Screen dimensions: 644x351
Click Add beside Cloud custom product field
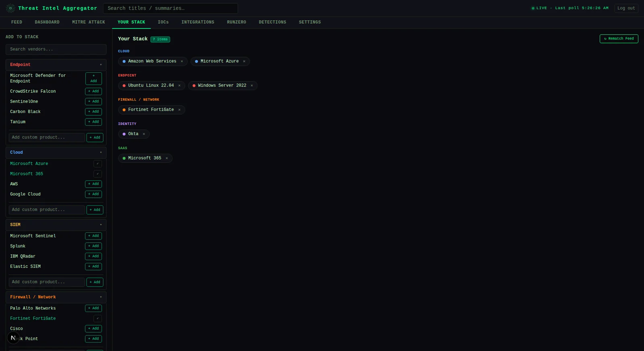[95, 210]
